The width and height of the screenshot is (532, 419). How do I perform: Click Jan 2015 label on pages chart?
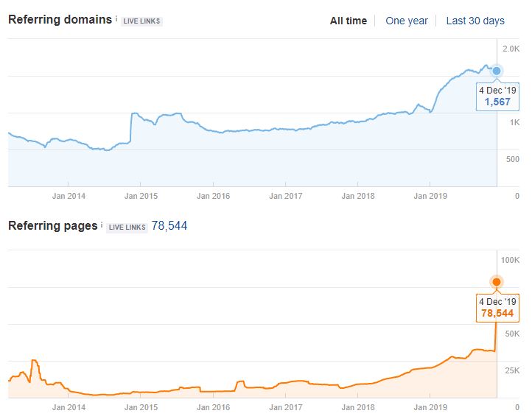pos(141,407)
